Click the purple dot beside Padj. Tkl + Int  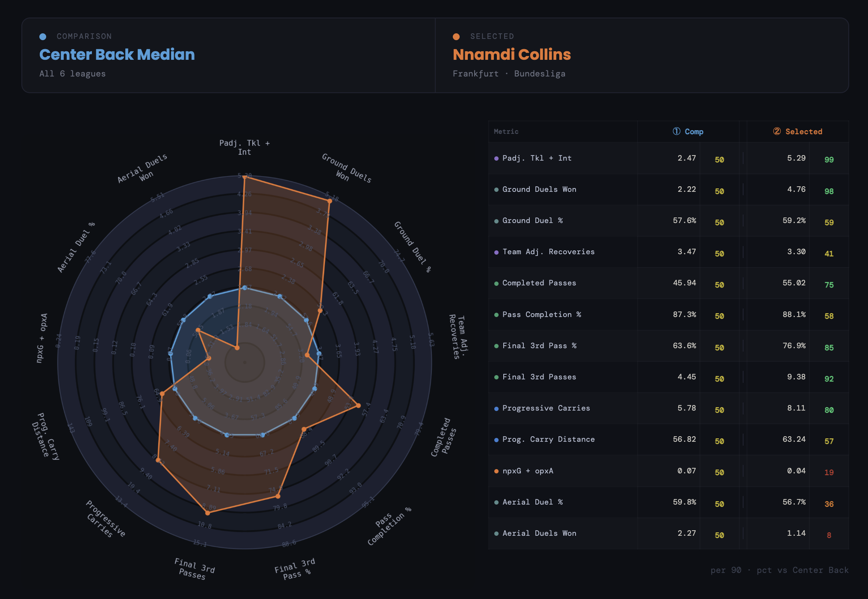tap(496, 159)
